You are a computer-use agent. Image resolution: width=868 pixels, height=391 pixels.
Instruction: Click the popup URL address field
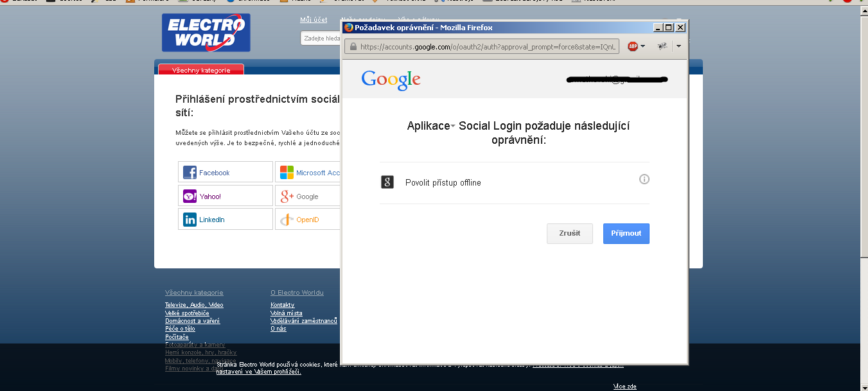point(483,47)
